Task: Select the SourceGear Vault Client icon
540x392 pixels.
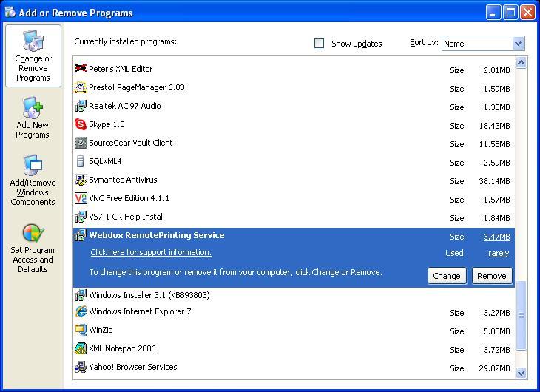Action: point(81,143)
